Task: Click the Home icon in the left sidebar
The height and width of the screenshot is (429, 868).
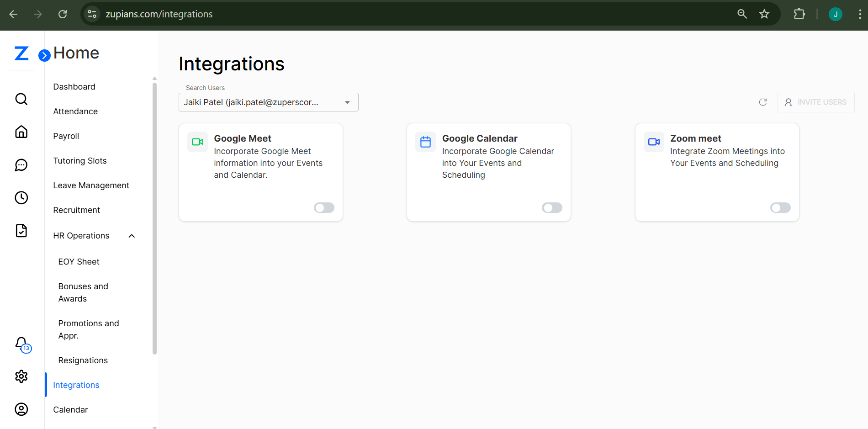Action: coord(21,132)
